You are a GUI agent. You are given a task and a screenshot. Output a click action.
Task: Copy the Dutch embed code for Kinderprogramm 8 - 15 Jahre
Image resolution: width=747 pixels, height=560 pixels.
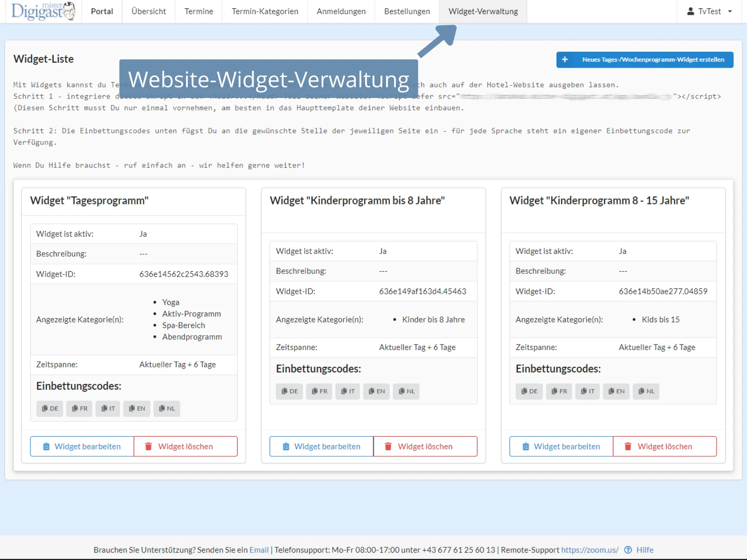646,392
